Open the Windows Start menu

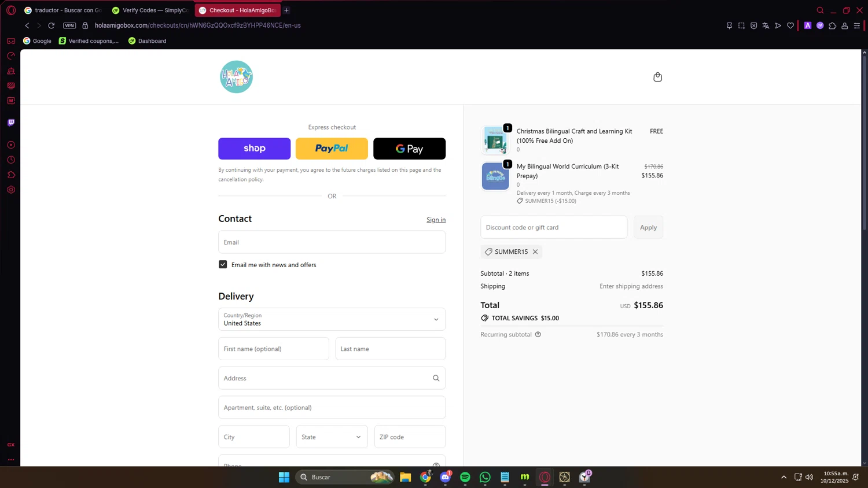coord(284,477)
